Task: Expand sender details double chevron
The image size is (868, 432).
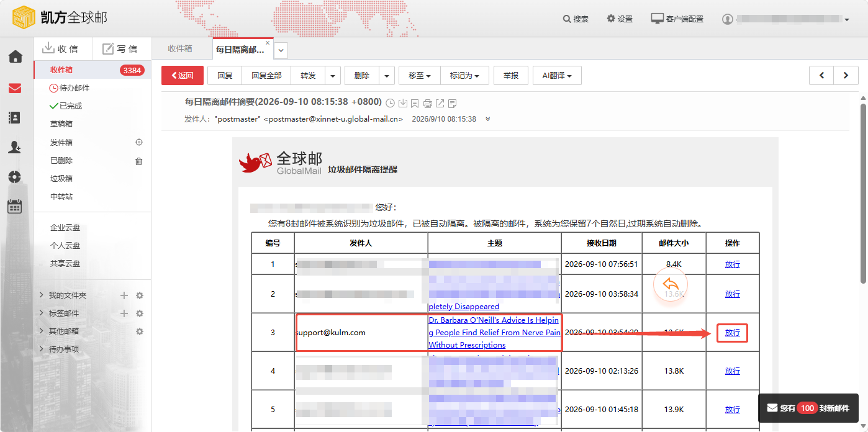Action: point(487,119)
